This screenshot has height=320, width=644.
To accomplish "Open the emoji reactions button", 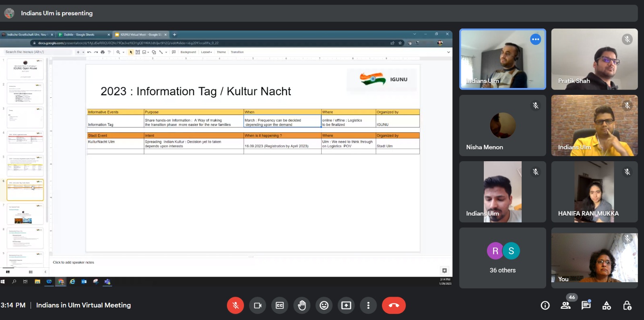I will coord(324,306).
